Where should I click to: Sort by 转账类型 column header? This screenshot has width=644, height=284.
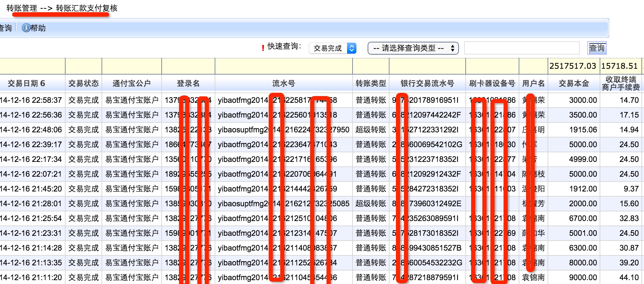[371, 84]
